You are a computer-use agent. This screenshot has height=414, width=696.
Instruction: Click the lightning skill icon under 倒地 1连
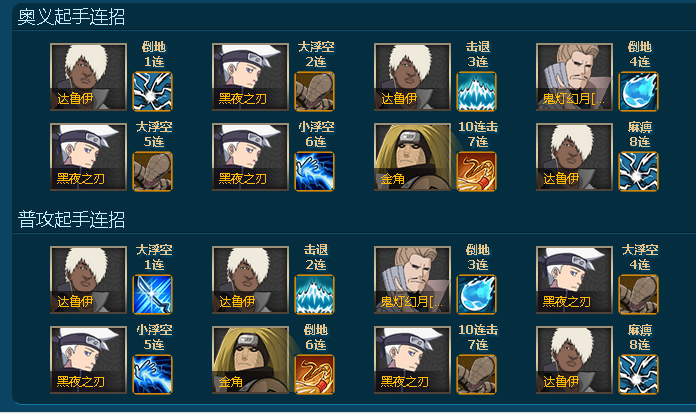point(153,91)
